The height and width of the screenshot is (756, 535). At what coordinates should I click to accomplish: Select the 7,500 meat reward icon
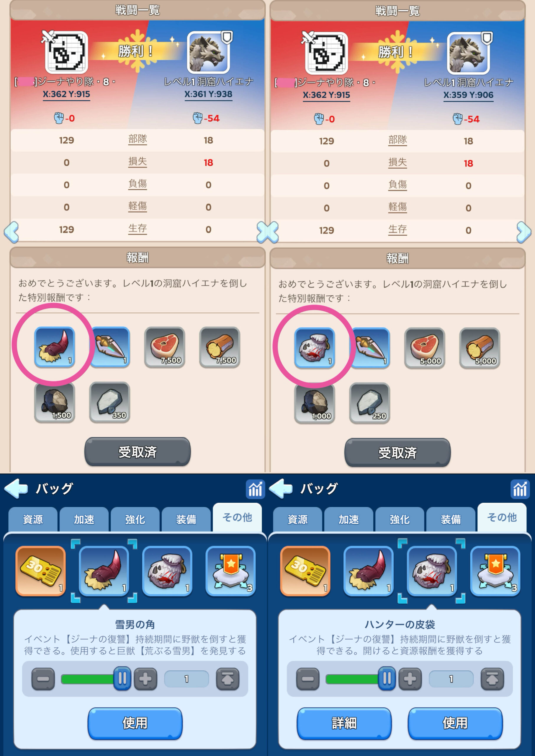tap(164, 347)
